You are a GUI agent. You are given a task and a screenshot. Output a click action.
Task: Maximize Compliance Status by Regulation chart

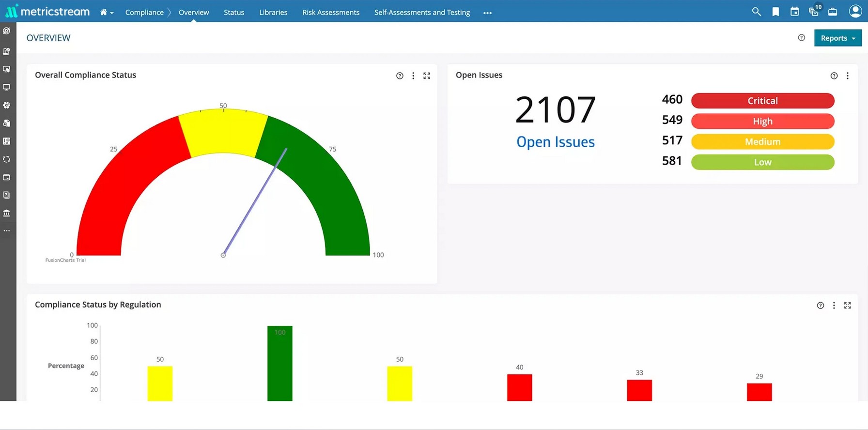pos(848,305)
